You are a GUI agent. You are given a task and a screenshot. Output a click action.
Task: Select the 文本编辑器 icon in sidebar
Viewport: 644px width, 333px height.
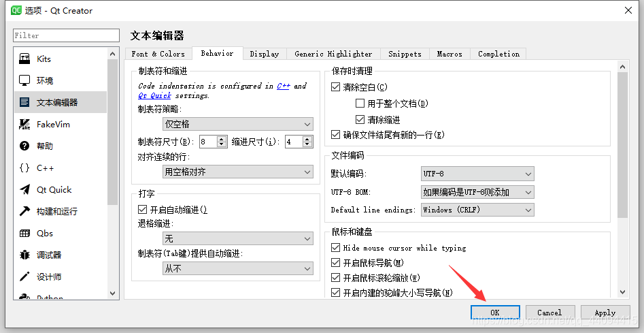coord(24,102)
